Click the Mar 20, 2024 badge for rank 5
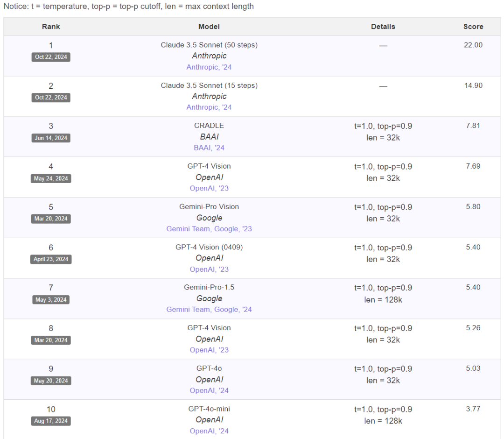Viewport: 504px width, 439px height. point(51,219)
